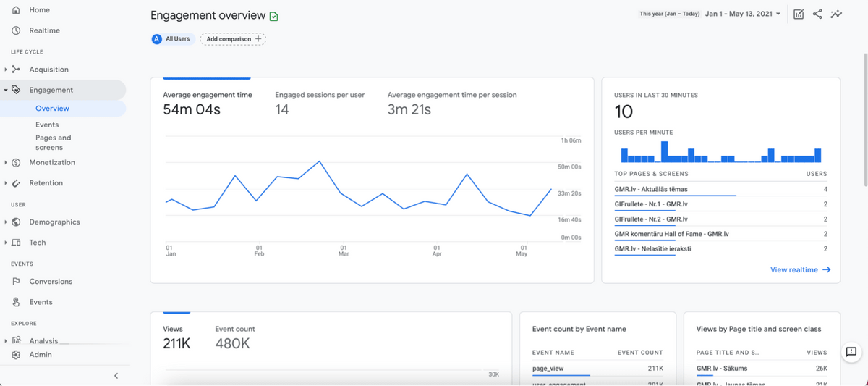Click the users per minute bar chart
The height and width of the screenshot is (386, 868).
[720, 151]
